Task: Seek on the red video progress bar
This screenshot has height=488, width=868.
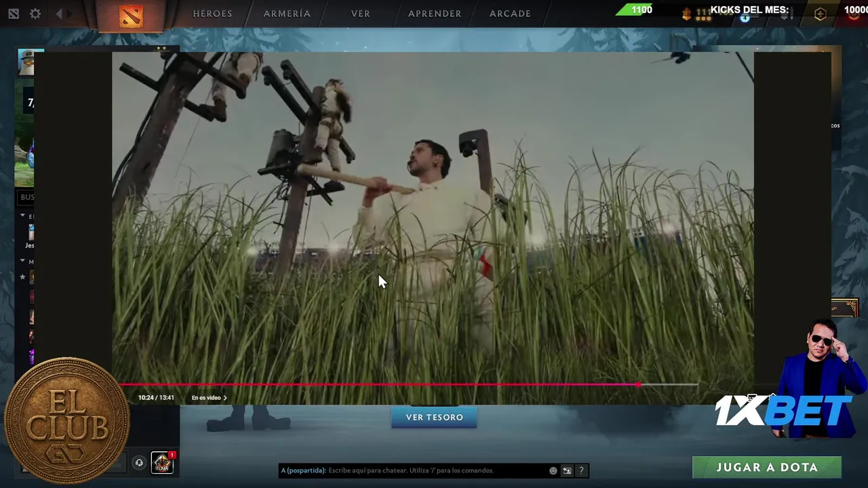Action: click(409, 384)
